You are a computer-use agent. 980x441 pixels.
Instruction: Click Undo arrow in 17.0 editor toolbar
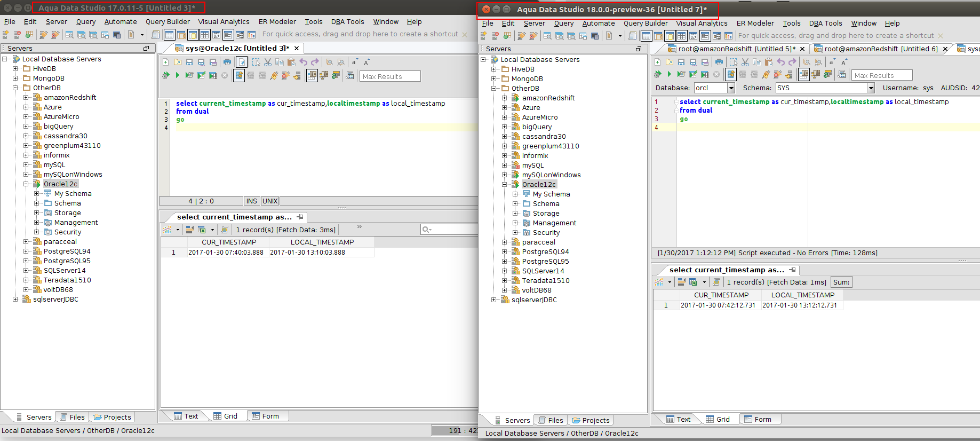click(x=303, y=62)
